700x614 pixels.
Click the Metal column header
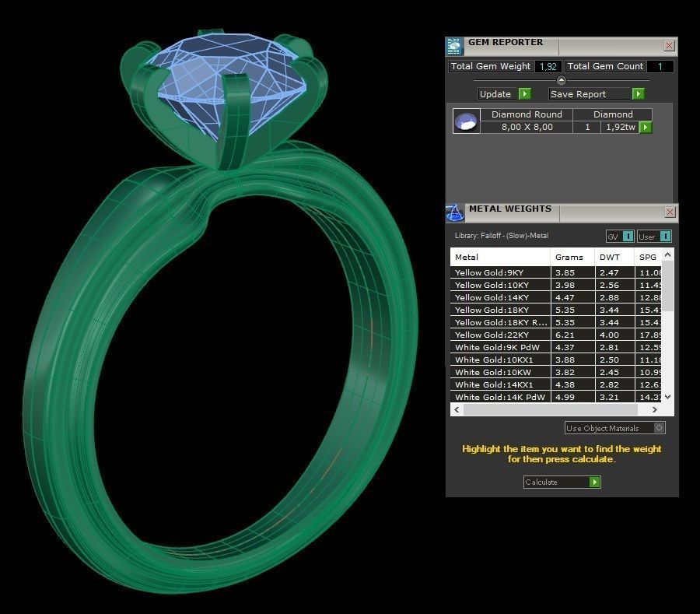(500, 258)
